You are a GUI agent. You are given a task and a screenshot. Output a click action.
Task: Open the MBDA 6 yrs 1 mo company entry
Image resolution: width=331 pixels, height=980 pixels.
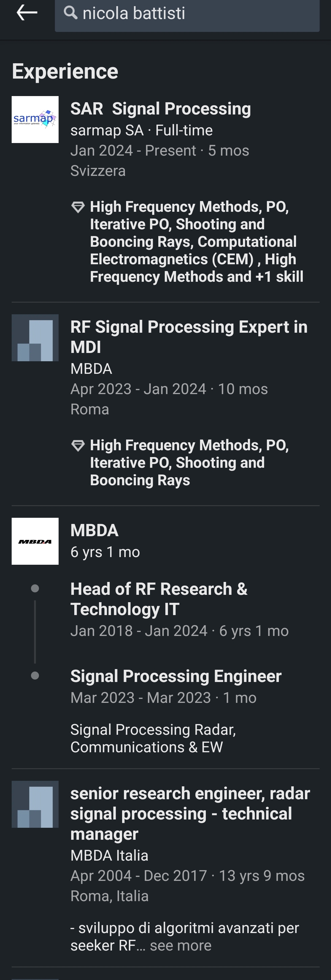coord(94,530)
